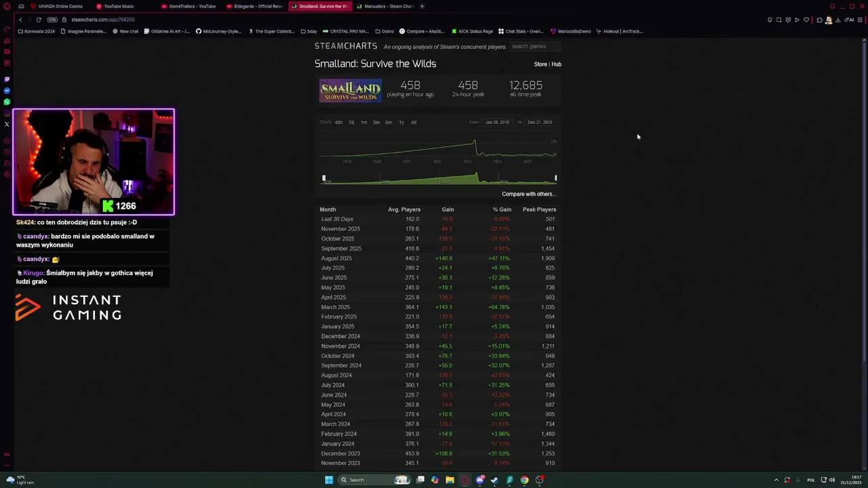Click the all-time peak value 12,685
Viewport: 868px width, 488px height.
pyautogui.click(x=526, y=85)
